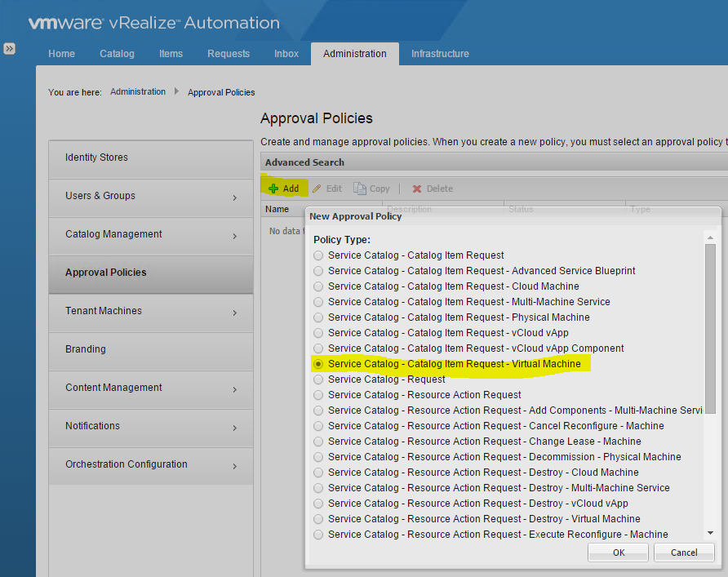The image size is (728, 577).
Task: Open Identity Stores in the sidebar
Action: [151, 159]
